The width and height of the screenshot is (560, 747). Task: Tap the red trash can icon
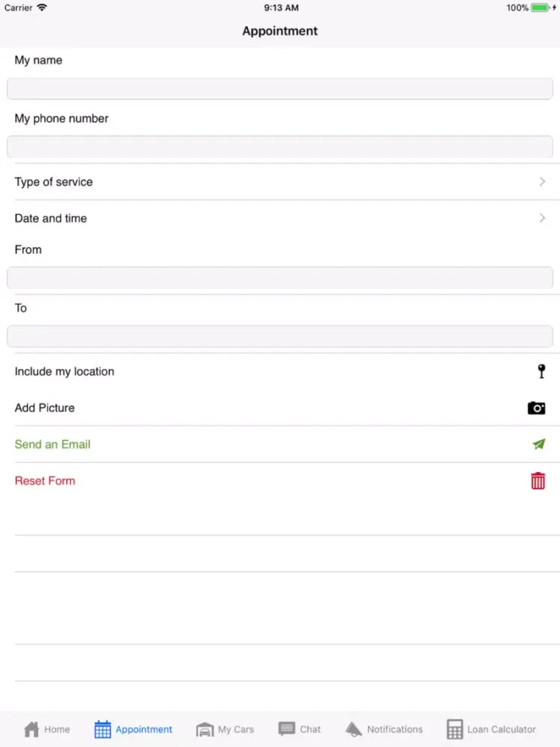click(538, 480)
